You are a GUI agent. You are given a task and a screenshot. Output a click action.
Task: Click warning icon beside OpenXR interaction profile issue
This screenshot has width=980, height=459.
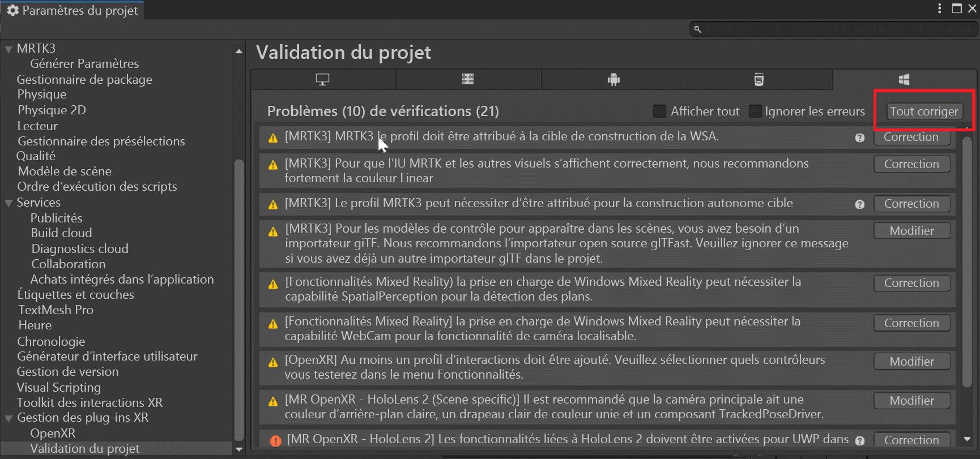273,362
